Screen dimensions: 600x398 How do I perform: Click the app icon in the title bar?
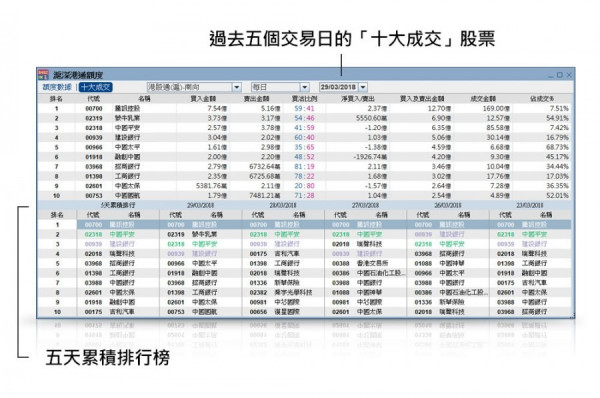43,74
